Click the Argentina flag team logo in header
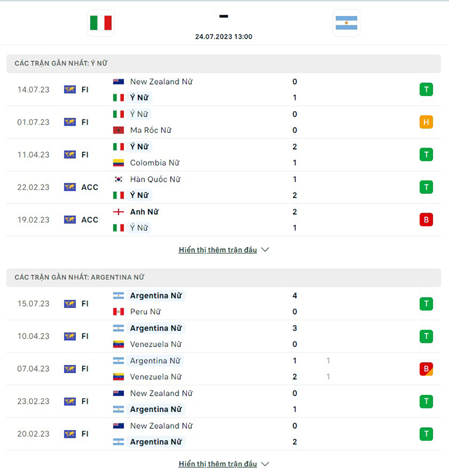 [346, 23]
